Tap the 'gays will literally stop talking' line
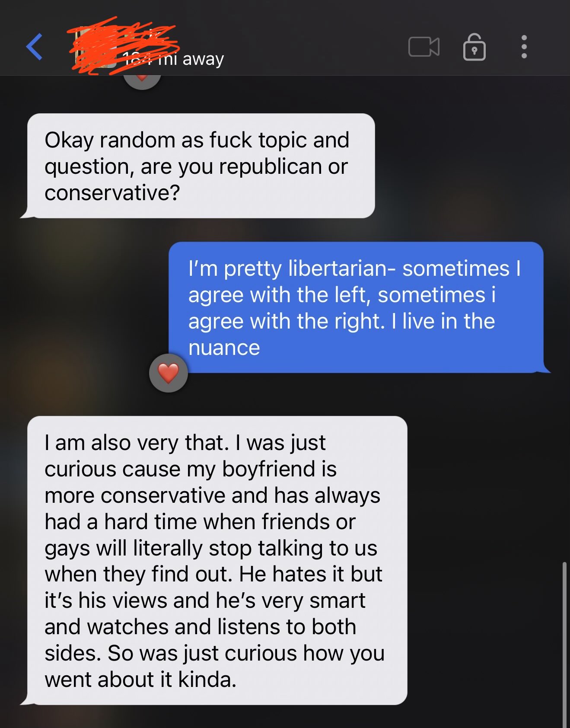This screenshot has height=728, width=570. pyautogui.click(x=211, y=548)
